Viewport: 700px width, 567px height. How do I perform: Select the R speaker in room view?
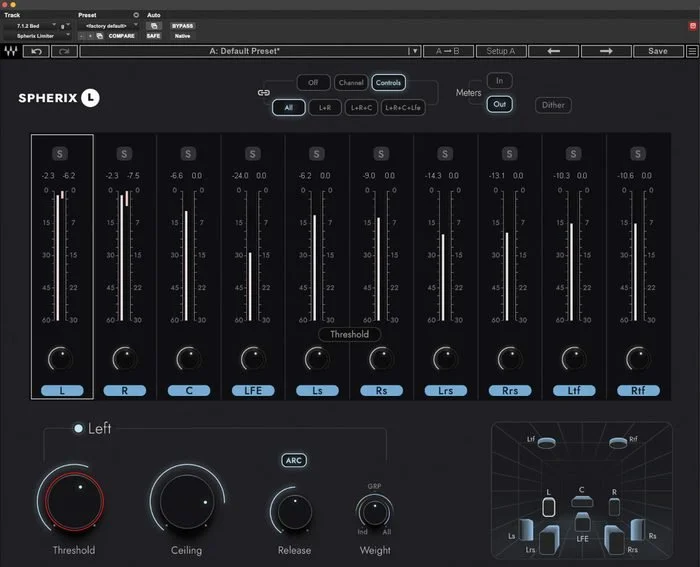pos(614,507)
